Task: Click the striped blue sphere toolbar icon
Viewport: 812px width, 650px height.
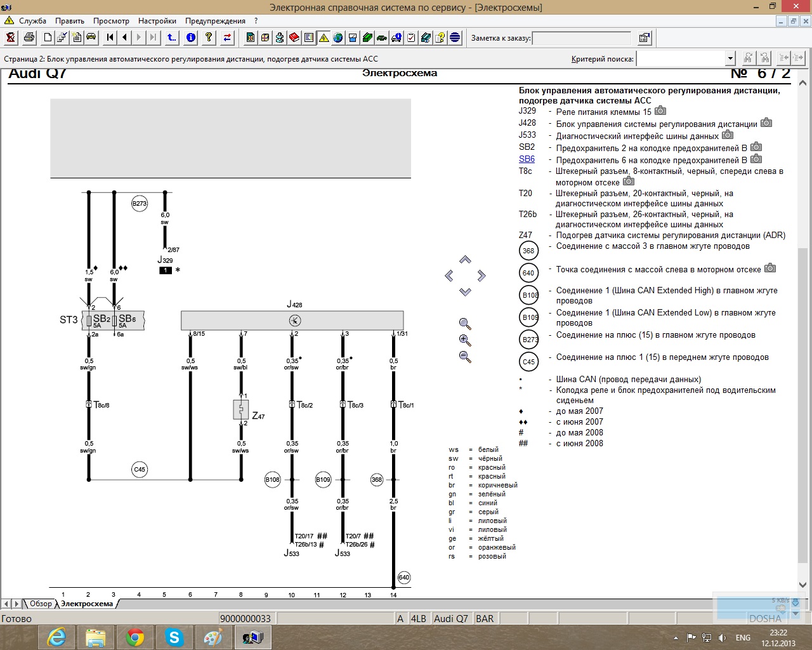Action: (455, 37)
